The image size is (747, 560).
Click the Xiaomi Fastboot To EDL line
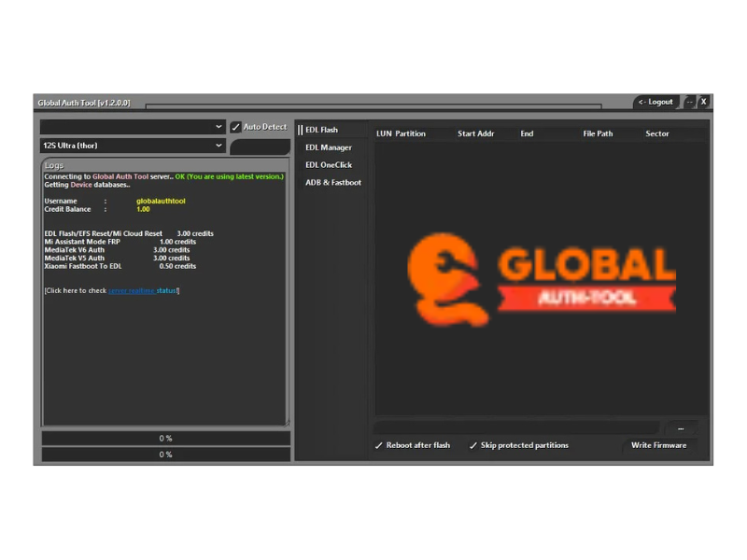pyautogui.click(x=120, y=266)
